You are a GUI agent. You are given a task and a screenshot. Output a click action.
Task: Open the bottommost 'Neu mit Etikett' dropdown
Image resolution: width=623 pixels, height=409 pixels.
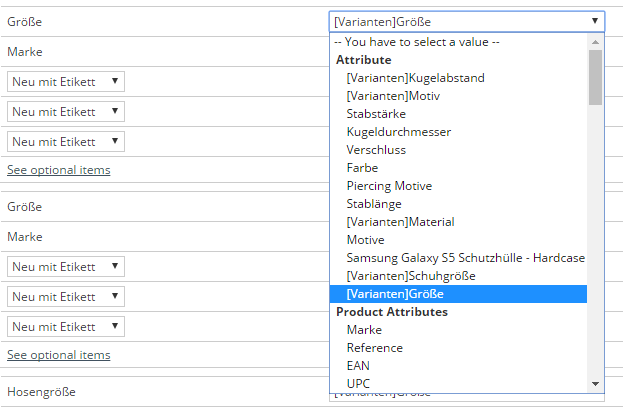point(66,327)
